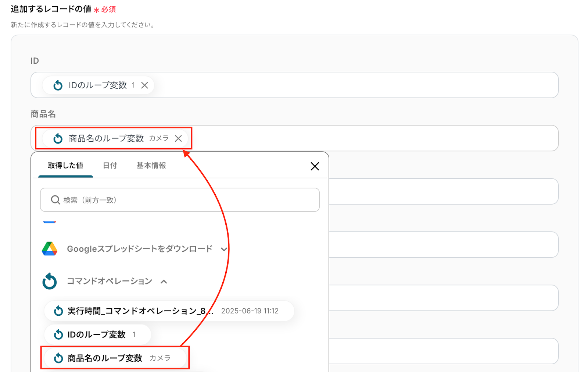This screenshot has width=588, height=372.
Task: Remove the 商品名のループ変数 chip from 商品名 field
Action: (x=178, y=138)
